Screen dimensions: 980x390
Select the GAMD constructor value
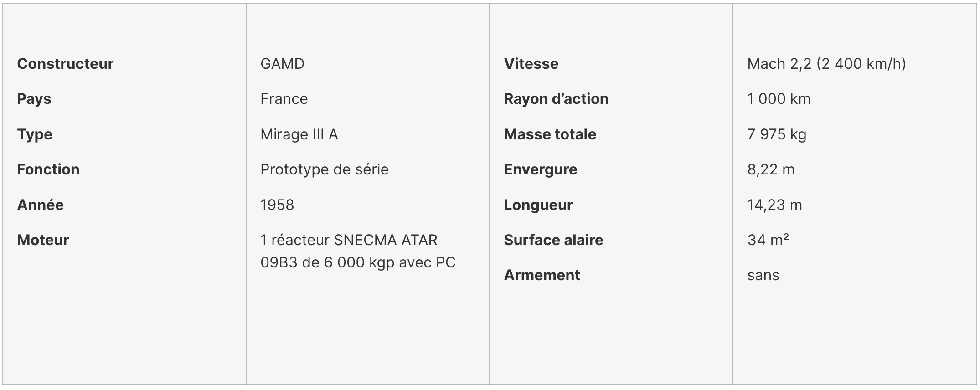click(x=282, y=64)
